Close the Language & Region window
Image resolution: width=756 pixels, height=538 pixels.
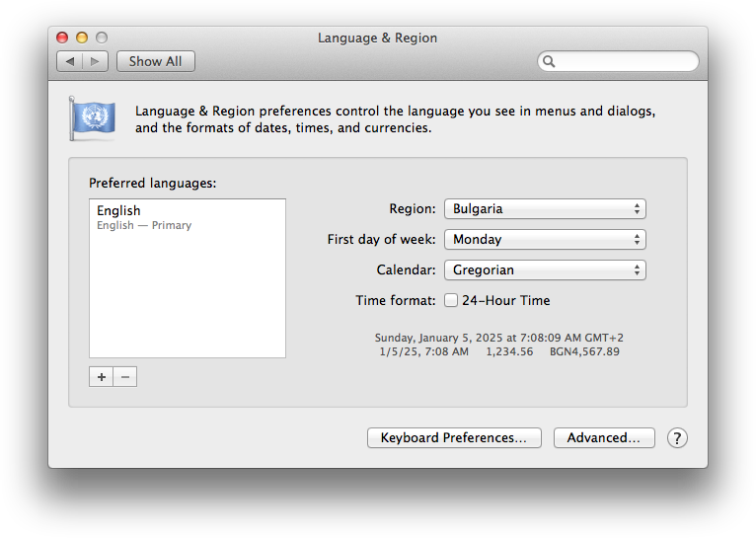pyautogui.click(x=63, y=38)
